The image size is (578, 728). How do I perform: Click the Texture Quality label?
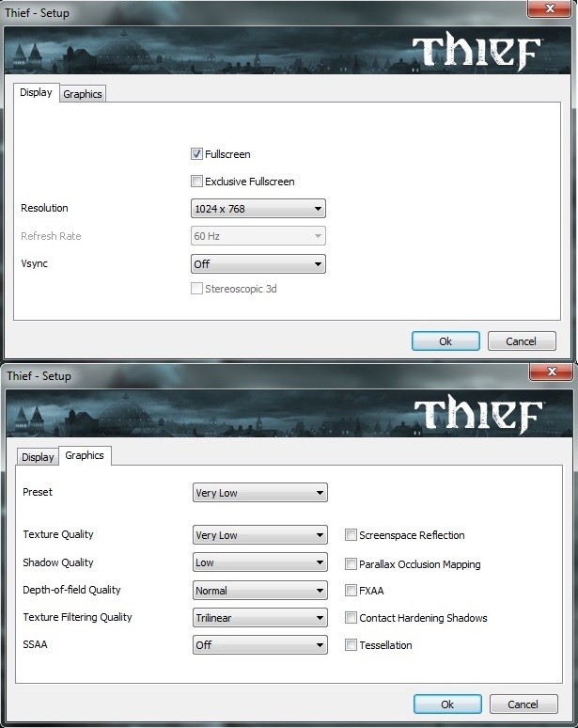(x=58, y=534)
